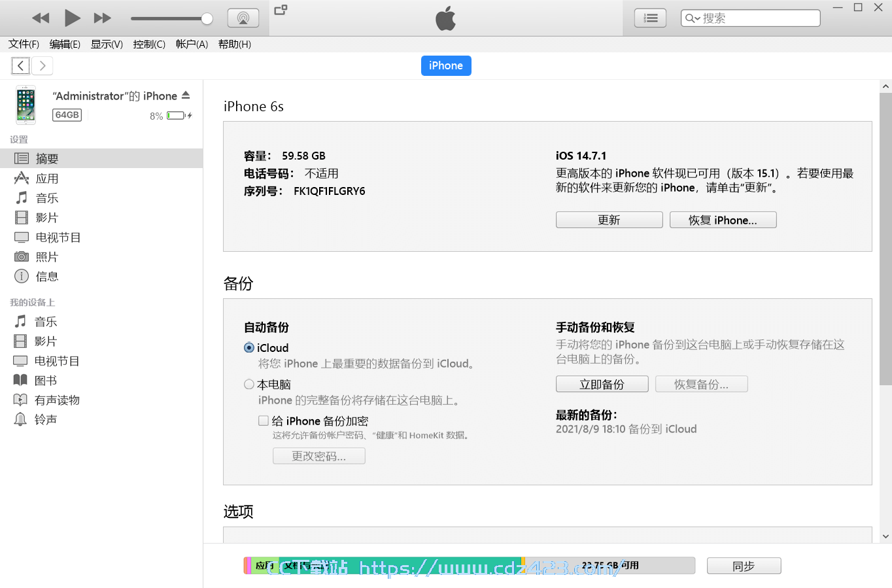Open 音乐 under 我的设备上
Viewport: 892px width, 588px height.
101,321
